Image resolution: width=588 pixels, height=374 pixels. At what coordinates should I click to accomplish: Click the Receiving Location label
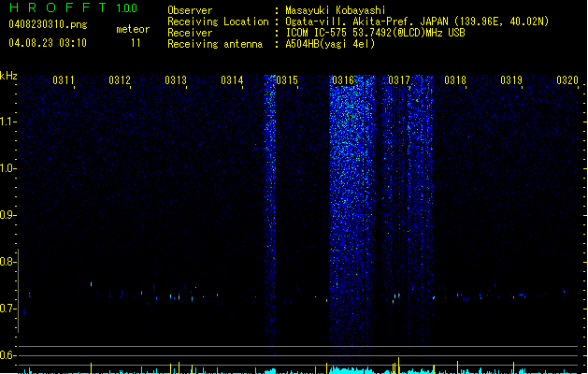pyautogui.click(x=218, y=22)
